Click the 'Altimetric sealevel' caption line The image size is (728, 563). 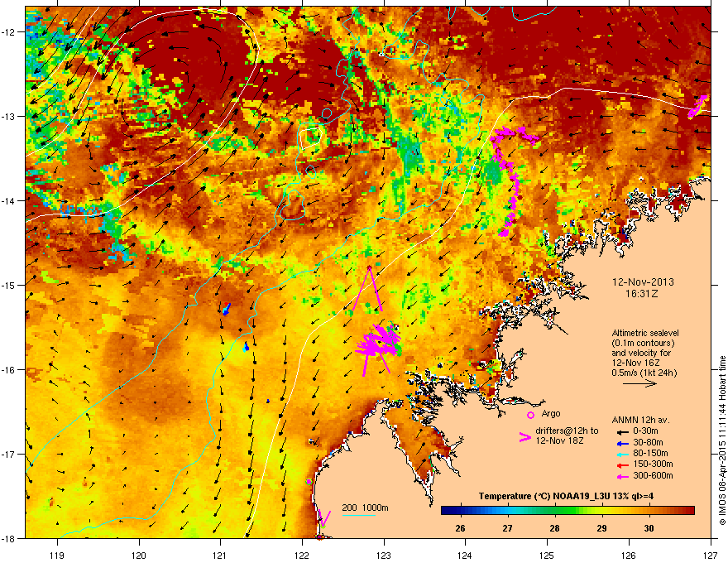coord(645,333)
